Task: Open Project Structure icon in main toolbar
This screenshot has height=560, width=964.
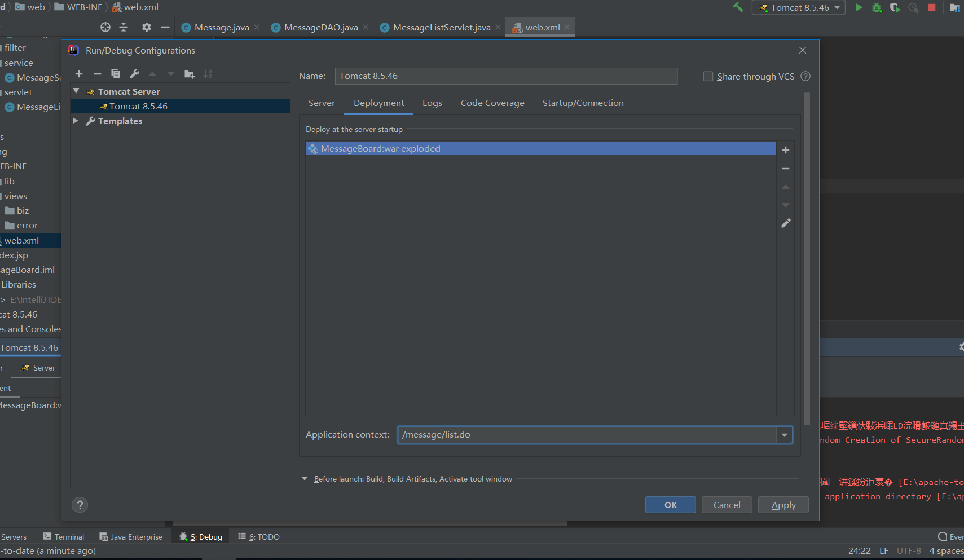Action: [x=955, y=7]
